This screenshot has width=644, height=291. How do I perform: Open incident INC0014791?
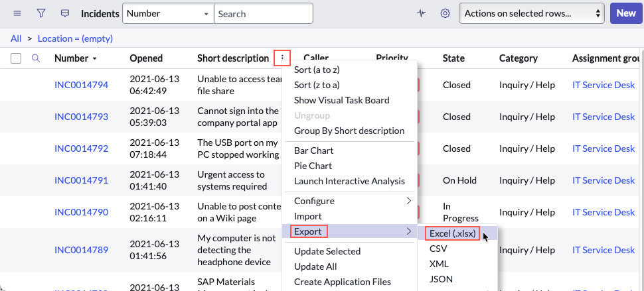click(81, 180)
